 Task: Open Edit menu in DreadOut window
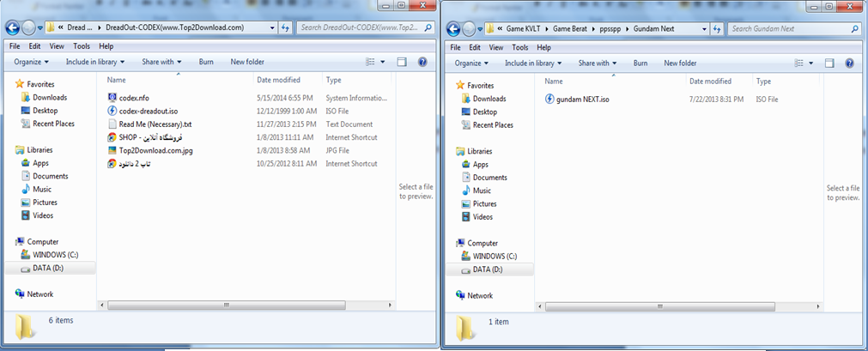coord(35,46)
